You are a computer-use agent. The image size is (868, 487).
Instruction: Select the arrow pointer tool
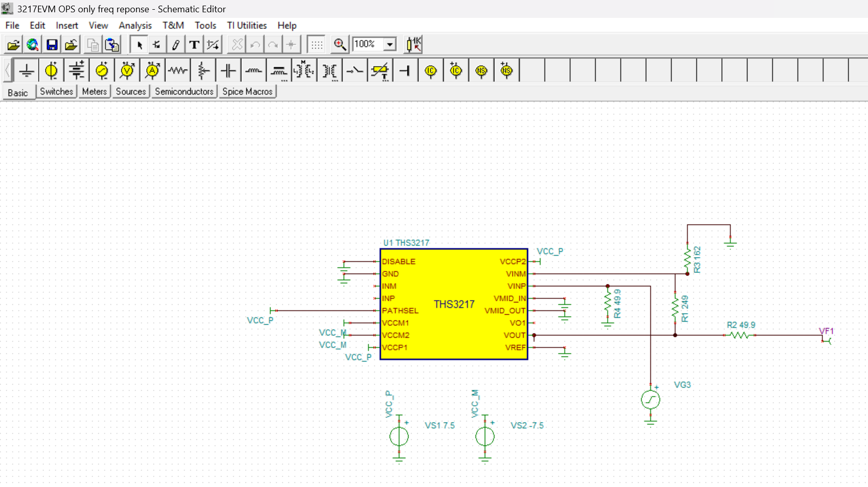click(139, 45)
